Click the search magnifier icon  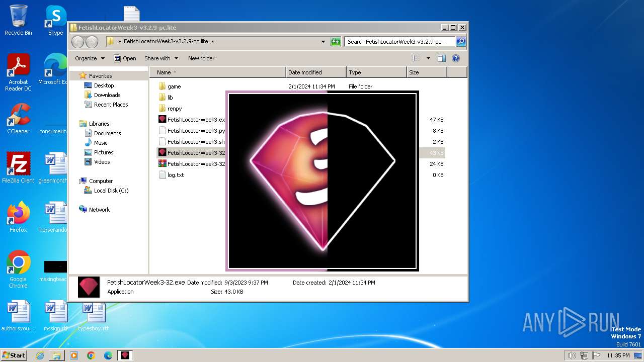click(x=460, y=42)
